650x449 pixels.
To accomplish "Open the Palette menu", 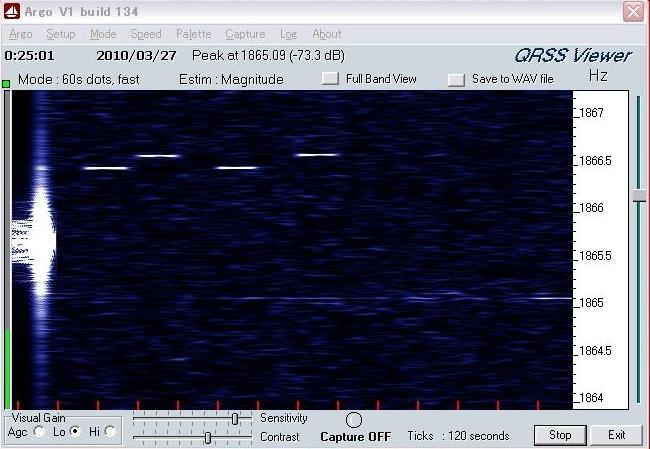I will click(194, 34).
